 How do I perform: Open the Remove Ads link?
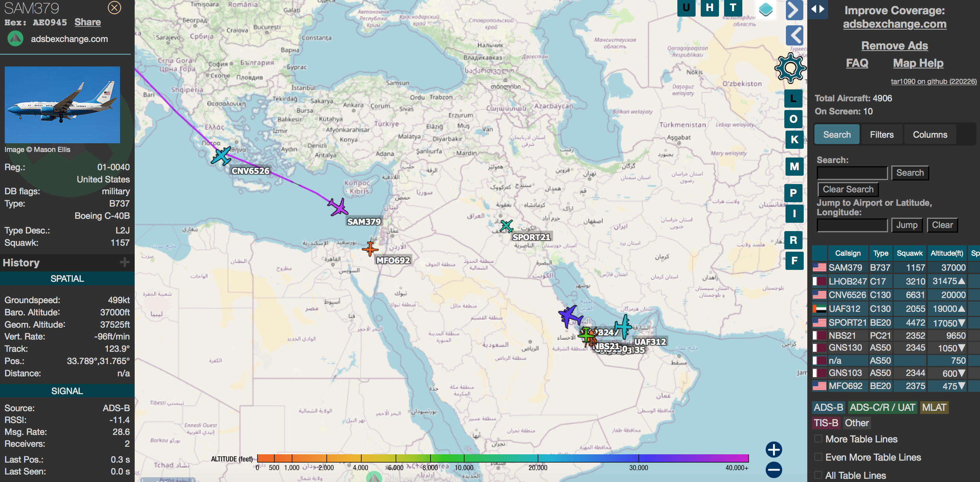pyautogui.click(x=894, y=46)
